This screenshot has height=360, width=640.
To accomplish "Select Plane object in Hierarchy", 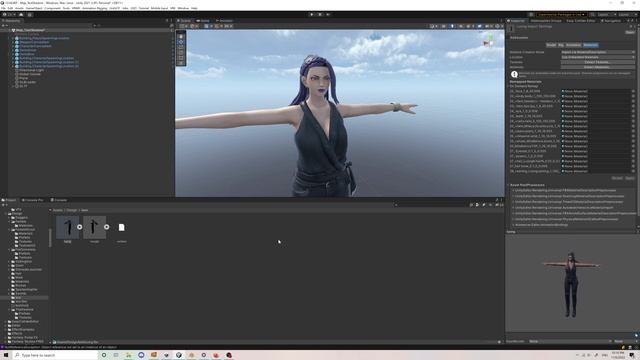I will pos(24,78).
